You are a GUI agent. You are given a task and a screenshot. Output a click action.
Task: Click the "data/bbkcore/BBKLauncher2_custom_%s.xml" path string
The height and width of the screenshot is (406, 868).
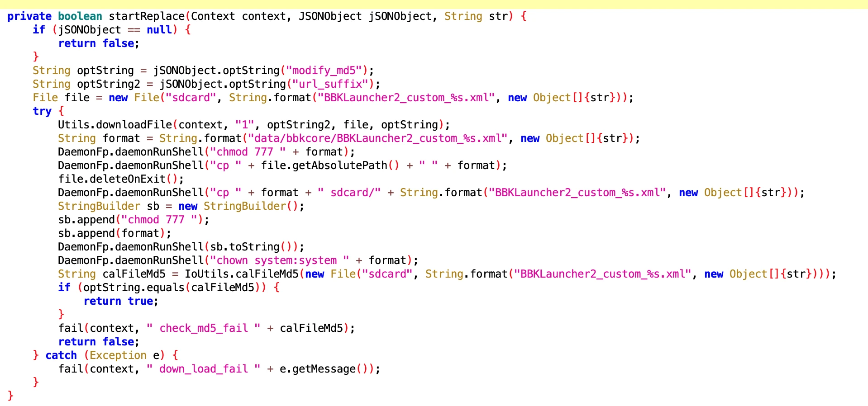tap(378, 138)
